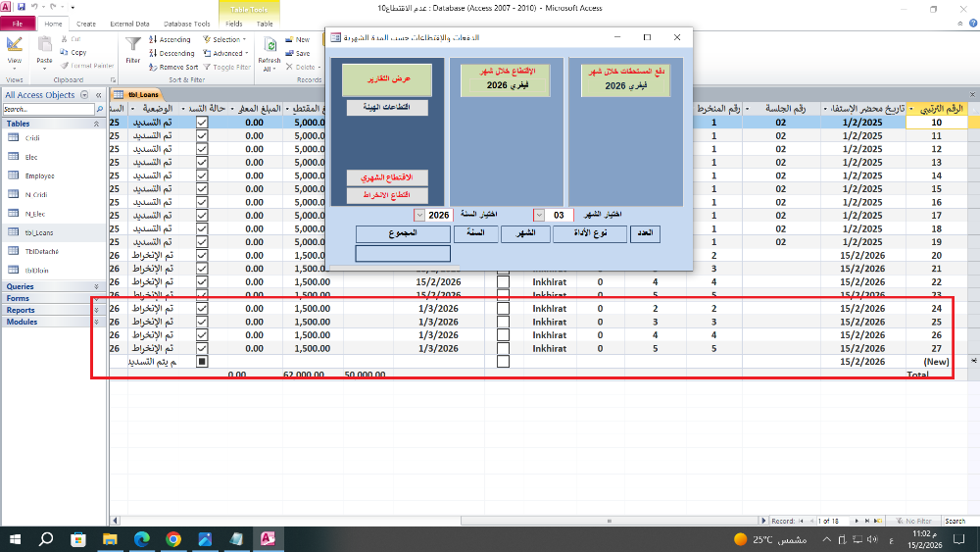Viewport: 980px width, 552px height.
Task: Open the year selection dropdown showing 2026
Action: (420, 215)
